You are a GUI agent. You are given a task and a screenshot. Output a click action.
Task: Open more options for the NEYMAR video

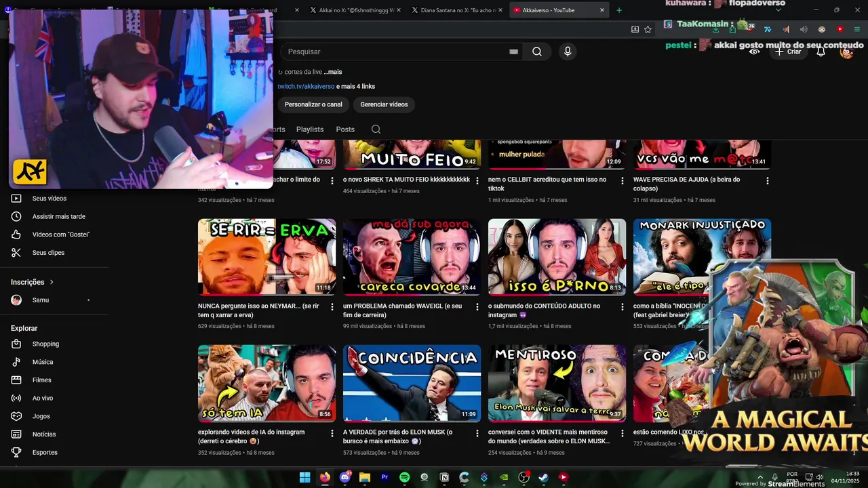pyautogui.click(x=332, y=307)
